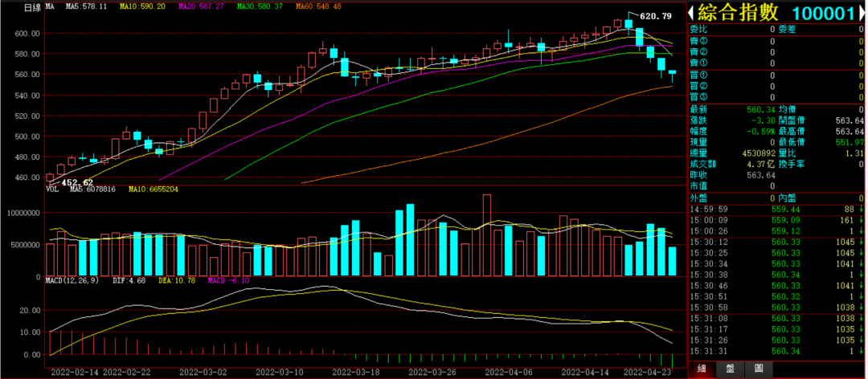
Task: Click the 量比 value 1.31
Action: point(855,153)
